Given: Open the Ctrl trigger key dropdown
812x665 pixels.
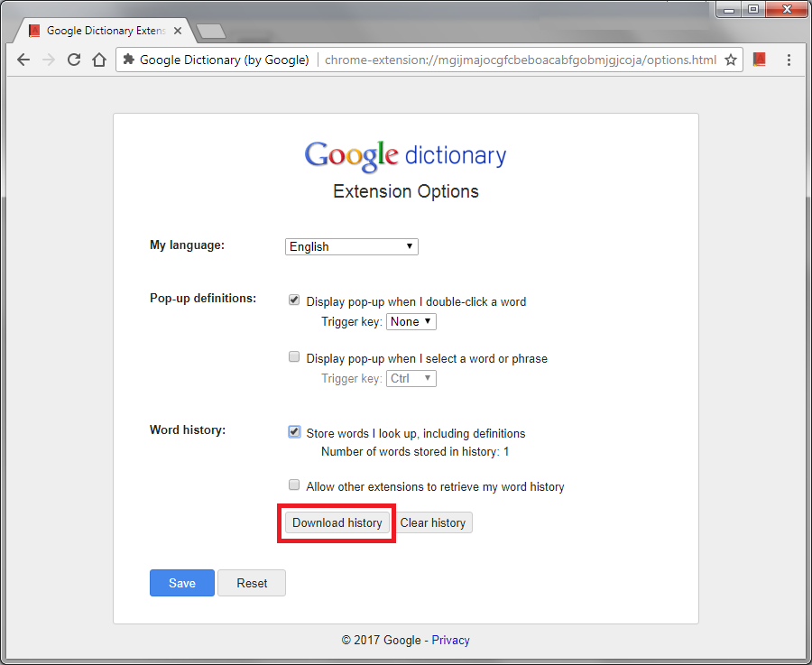Looking at the screenshot, I should [x=411, y=379].
